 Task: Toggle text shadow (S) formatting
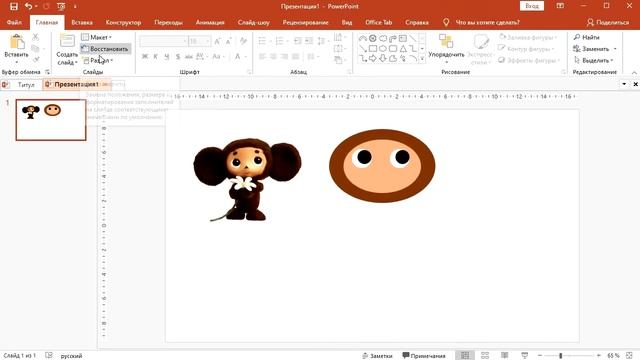click(178, 56)
